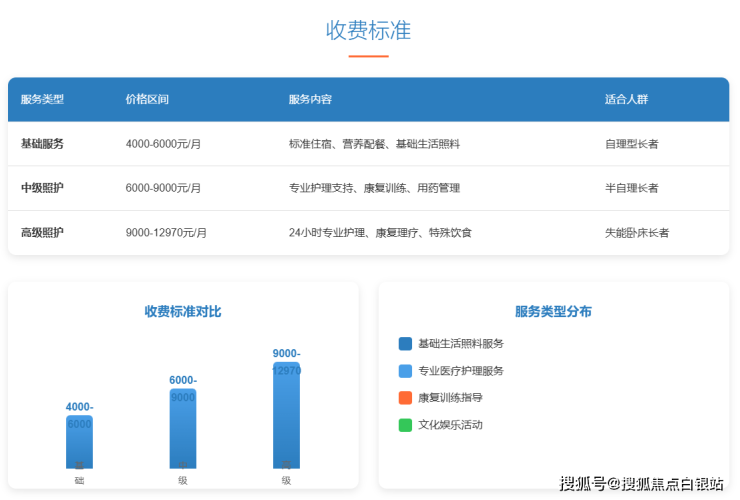This screenshot has width=740, height=500.
Task: Select the 9000-12970 bar in the chart
Action: [x=286, y=415]
